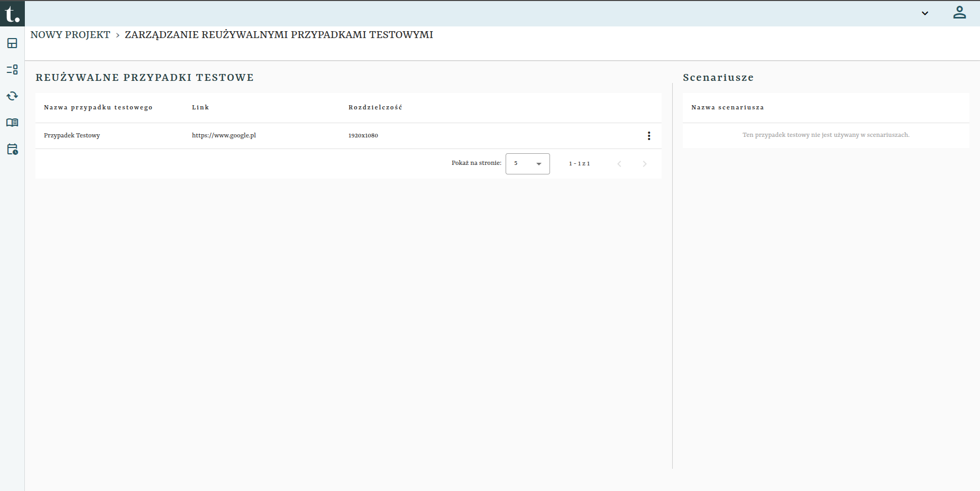Open the book documentation sidebar icon
Viewport: 980px width, 491px height.
click(12, 123)
